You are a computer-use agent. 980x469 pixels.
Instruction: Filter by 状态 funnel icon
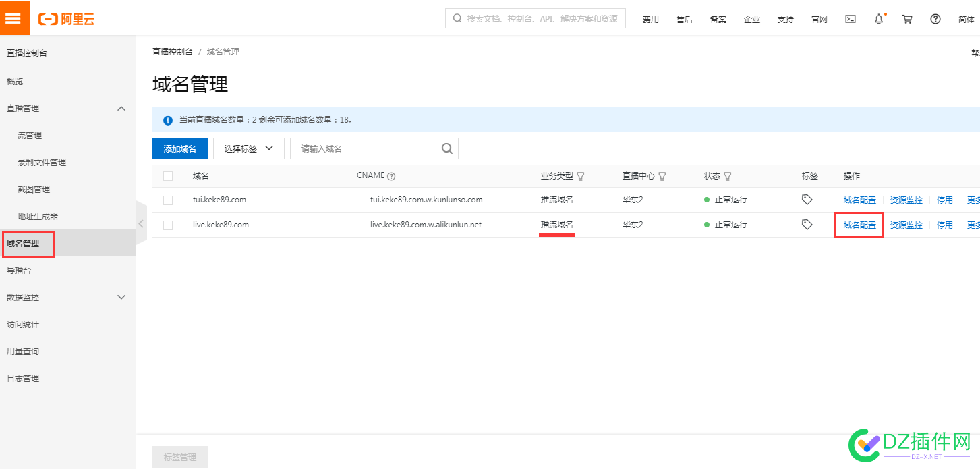click(x=728, y=176)
